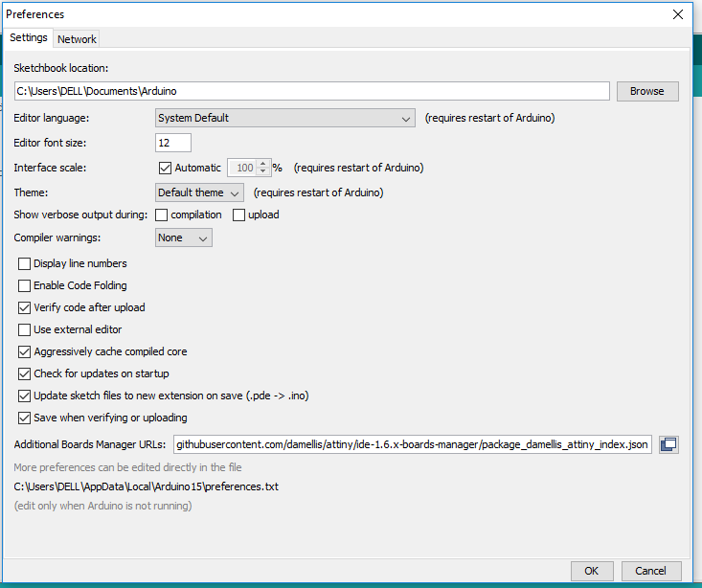702x588 pixels.
Task: Open the Additional Boards Manager URLs window icon
Action: (668, 444)
